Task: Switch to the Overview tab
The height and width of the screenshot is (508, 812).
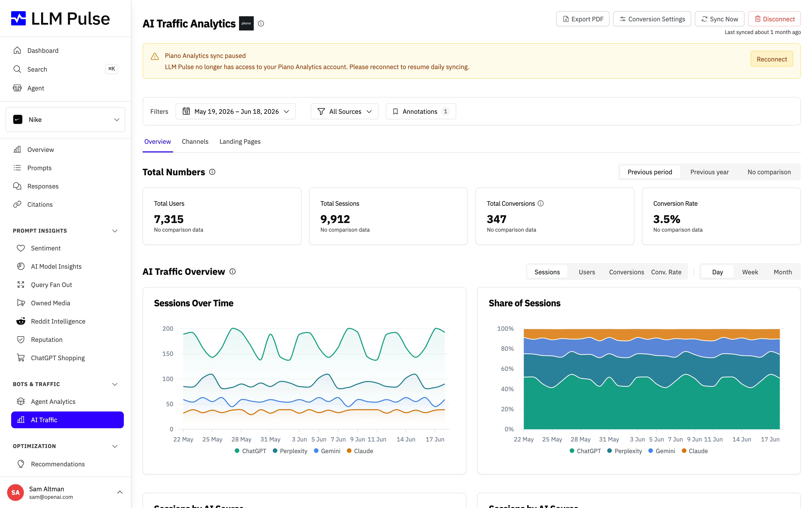Action: pyautogui.click(x=157, y=141)
